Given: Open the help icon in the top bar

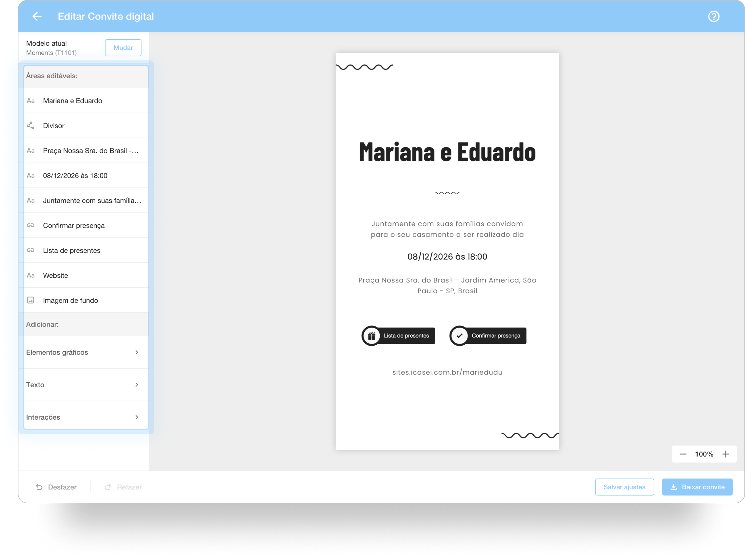Looking at the screenshot, I should [x=713, y=16].
